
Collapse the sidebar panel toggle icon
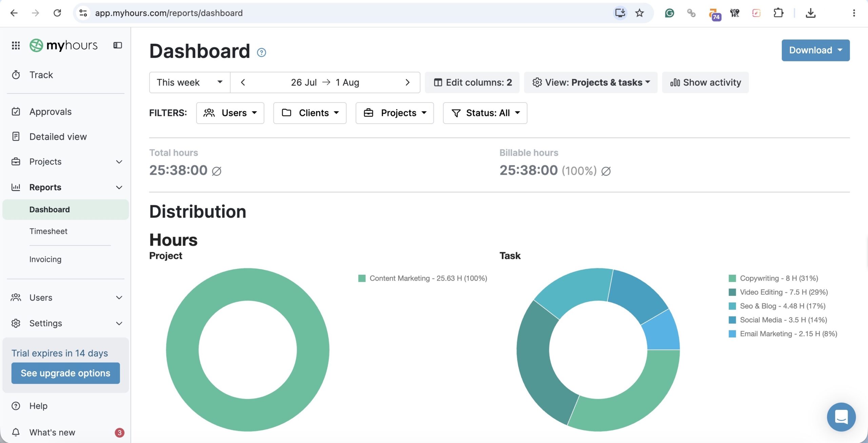[118, 45]
